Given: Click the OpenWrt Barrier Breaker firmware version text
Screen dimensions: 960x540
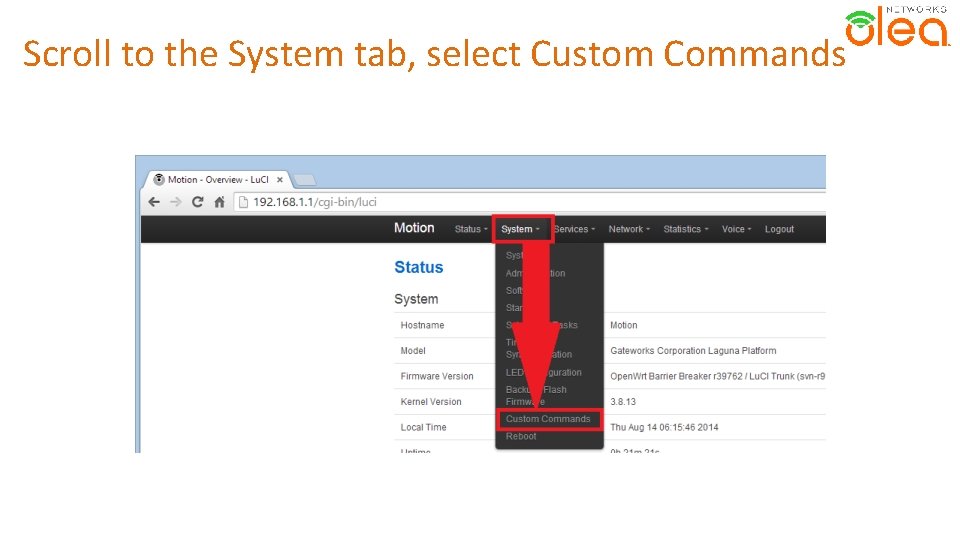Looking at the screenshot, I should pos(717,376).
